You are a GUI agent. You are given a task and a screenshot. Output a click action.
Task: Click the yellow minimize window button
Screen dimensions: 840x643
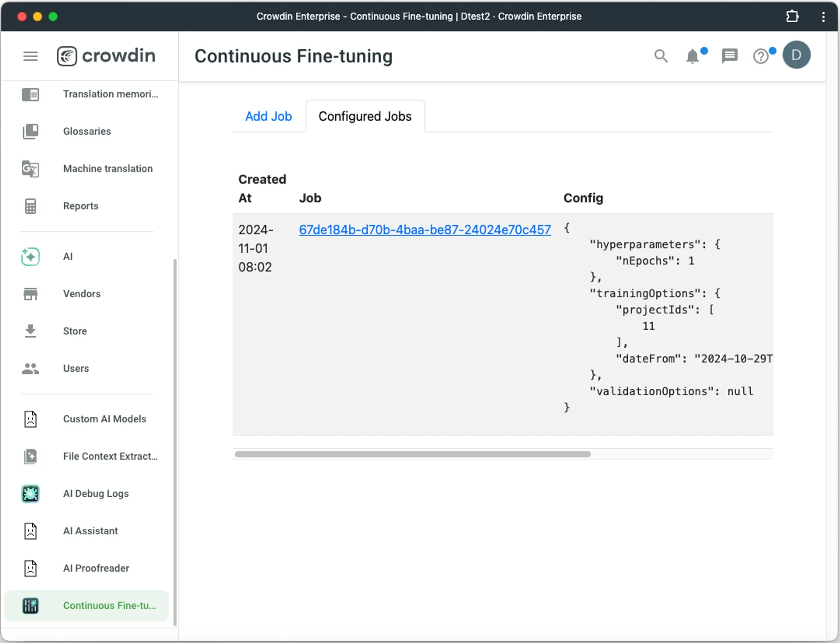click(38, 17)
